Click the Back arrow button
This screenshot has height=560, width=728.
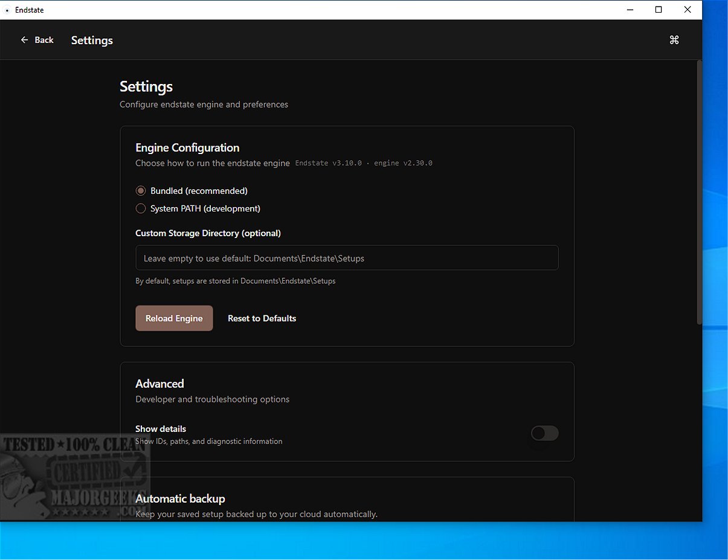pos(37,40)
